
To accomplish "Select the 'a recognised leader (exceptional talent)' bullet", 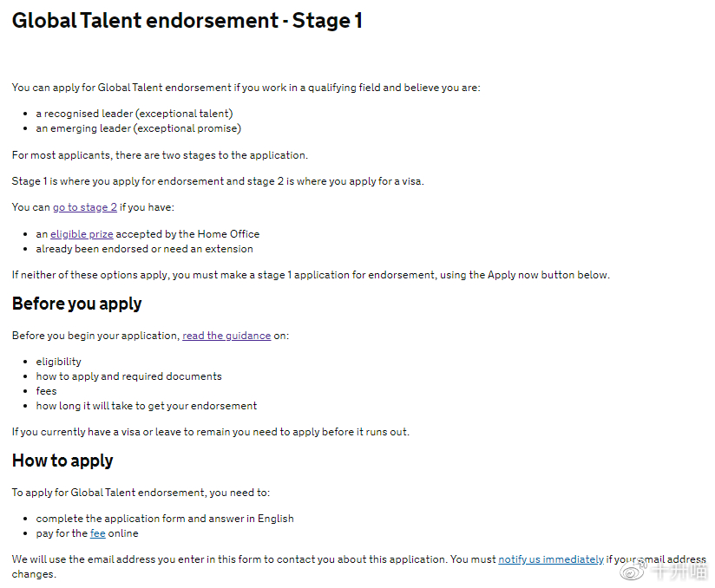I will pos(134,114).
